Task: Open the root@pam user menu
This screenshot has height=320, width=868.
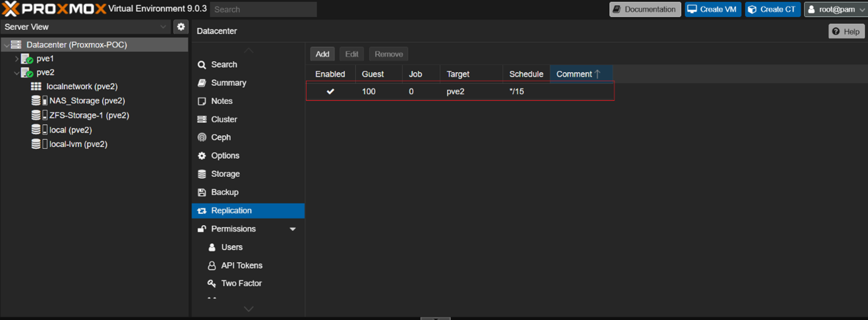Action: [836, 9]
